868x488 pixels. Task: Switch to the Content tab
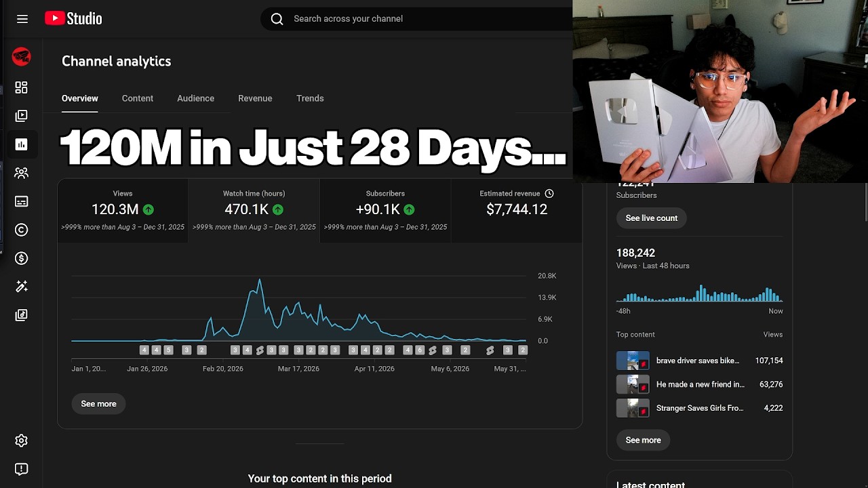click(x=138, y=99)
